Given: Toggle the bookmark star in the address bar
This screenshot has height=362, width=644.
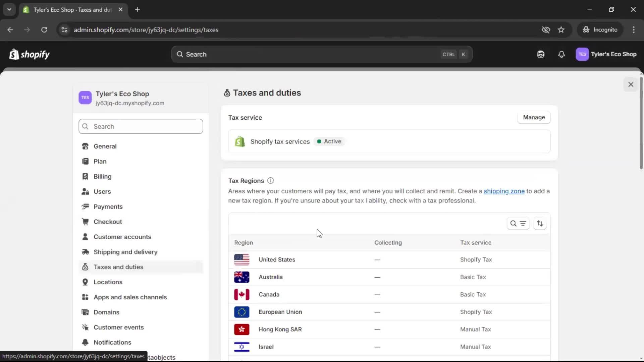Looking at the screenshot, I should point(561,30).
